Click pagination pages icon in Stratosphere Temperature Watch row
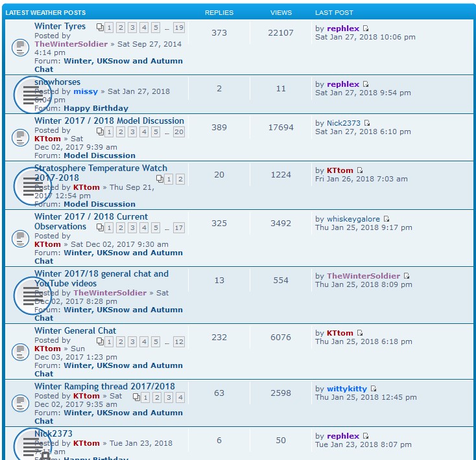This screenshot has width=476, height=460. [160, 179]
